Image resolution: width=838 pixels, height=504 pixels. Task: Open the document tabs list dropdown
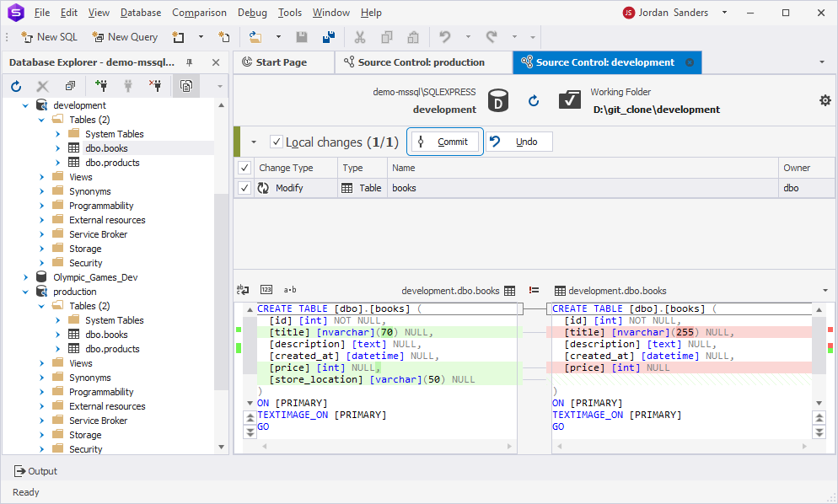[822, 62]
